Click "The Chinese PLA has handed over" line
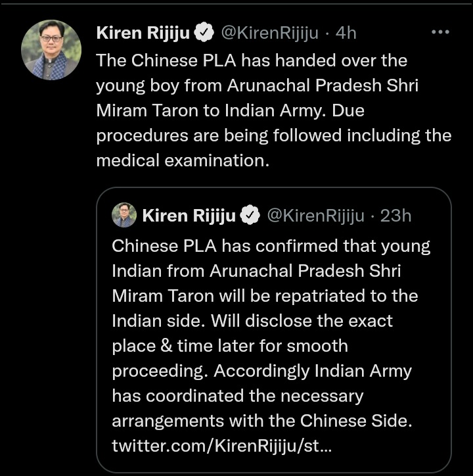This screenshot has height=476, width=473. (252, 60)
